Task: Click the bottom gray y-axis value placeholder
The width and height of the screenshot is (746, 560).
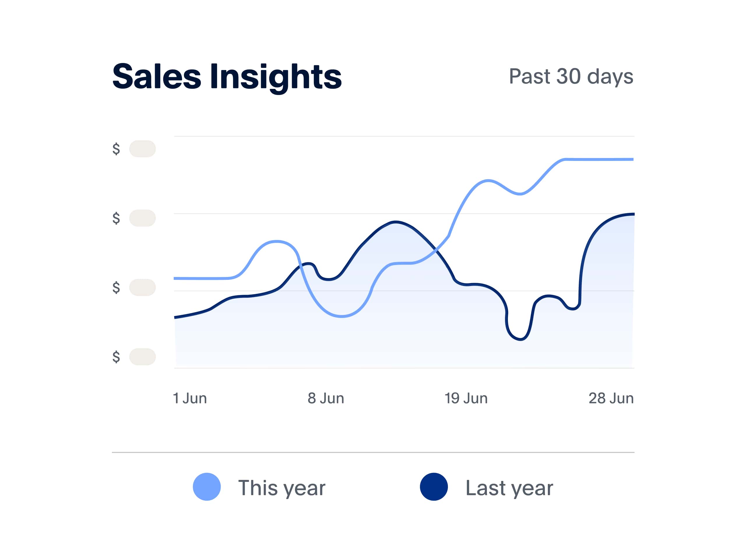Action: click(x=142, y=357)
